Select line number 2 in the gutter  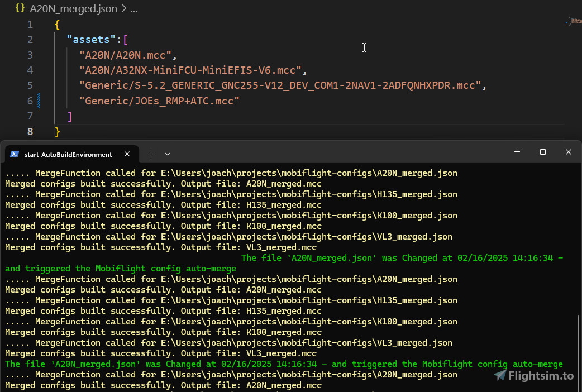point(30,40)
